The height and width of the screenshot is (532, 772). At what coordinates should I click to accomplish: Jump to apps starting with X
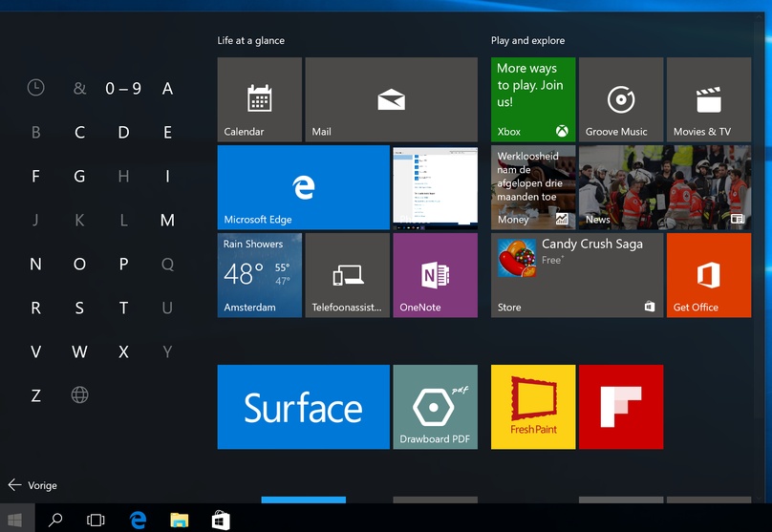pos(123,351)
